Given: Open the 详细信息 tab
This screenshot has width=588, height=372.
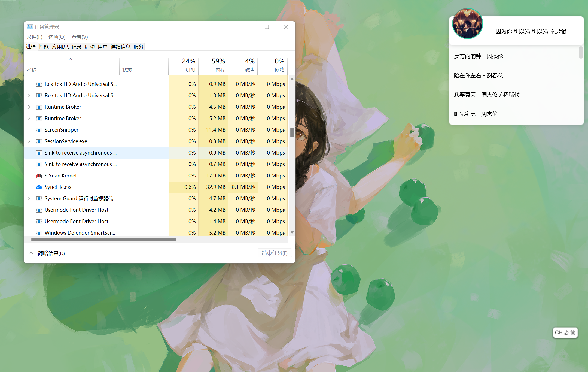Looking at the screenshot, I should [120, 47].
